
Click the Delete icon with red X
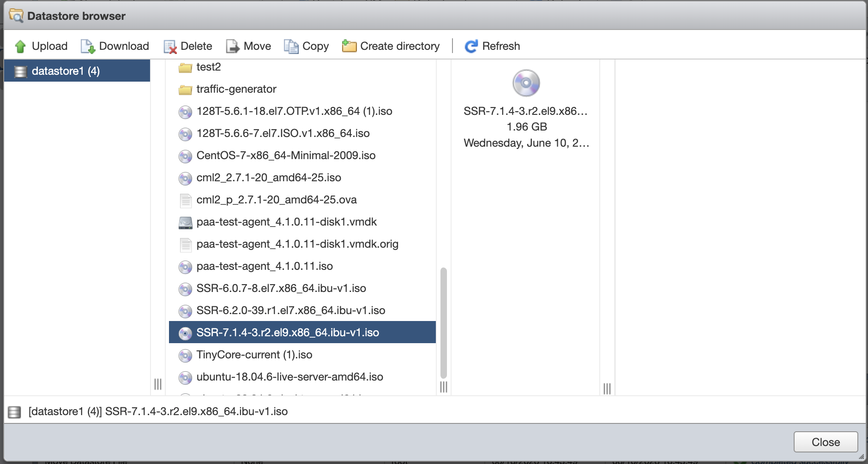(x=170, y=46)
